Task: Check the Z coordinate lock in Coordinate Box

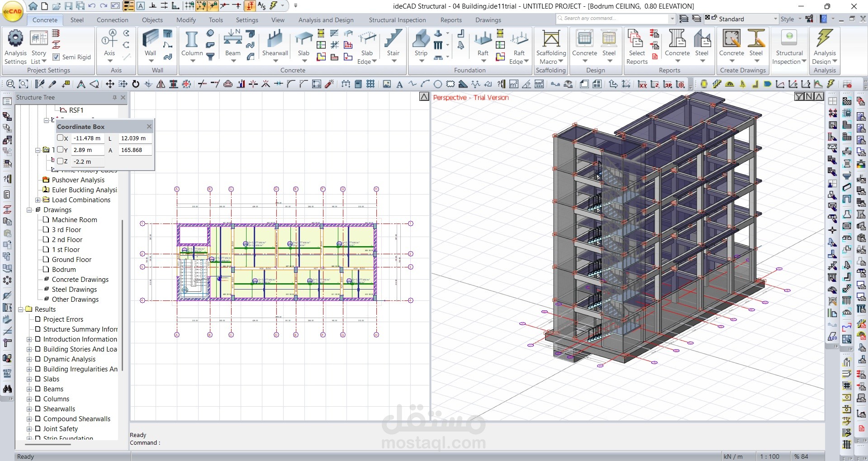Action: pyautogui.click(x=61, y=161)
